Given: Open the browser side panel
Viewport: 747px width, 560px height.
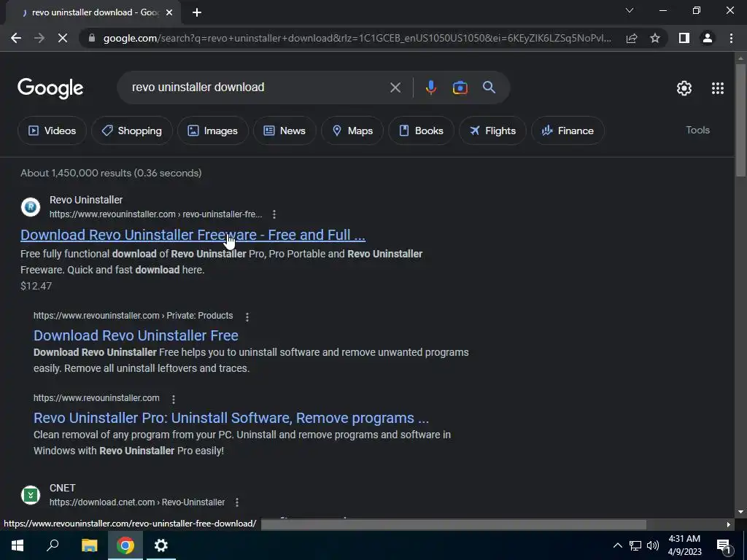Looking at the screenshot, I should 684,38.
